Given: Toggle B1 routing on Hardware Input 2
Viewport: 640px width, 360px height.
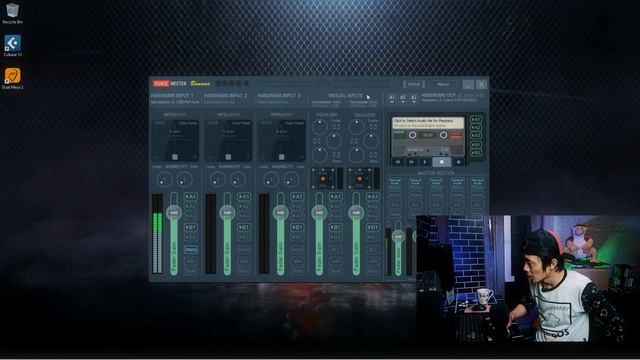Looking at the screenshot, I should point(244,227).
